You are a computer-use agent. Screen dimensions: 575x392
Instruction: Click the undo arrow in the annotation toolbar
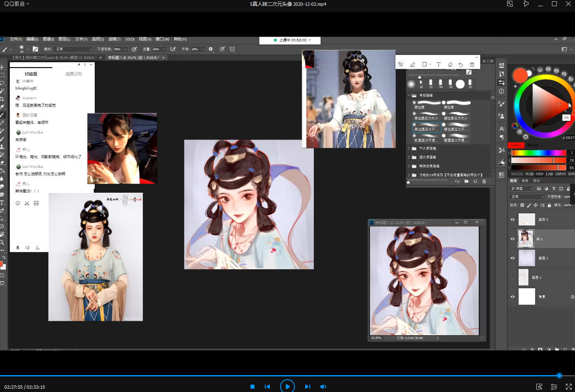click(460, 65)
